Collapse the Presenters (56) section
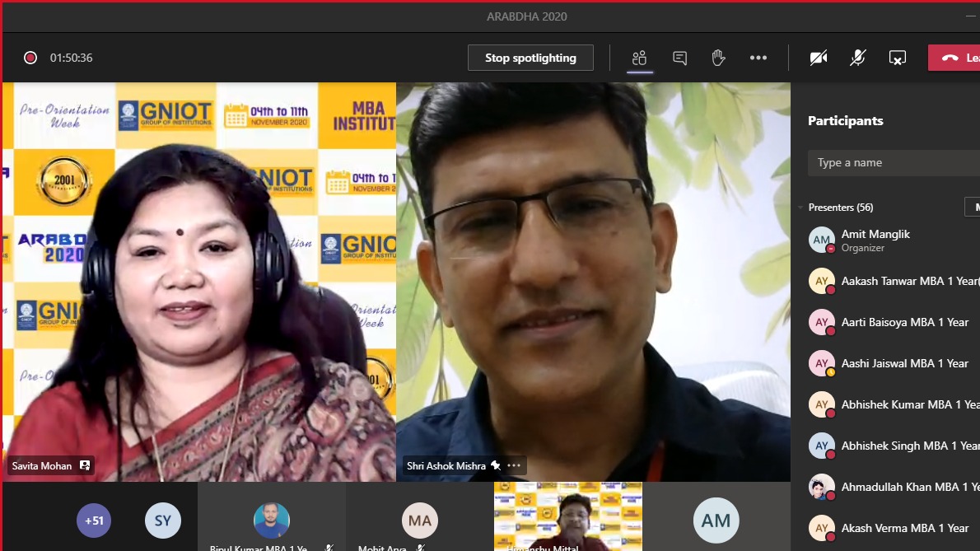 (x=800, y=208)
